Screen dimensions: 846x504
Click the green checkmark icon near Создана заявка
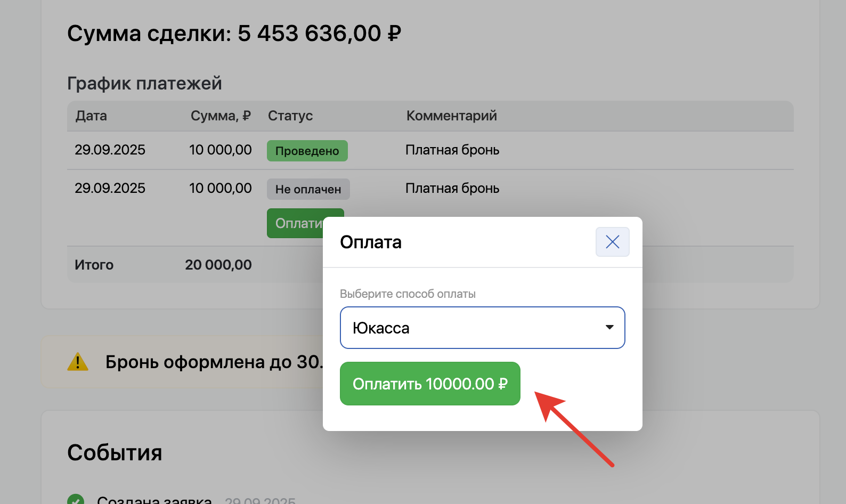coord(76,499)
